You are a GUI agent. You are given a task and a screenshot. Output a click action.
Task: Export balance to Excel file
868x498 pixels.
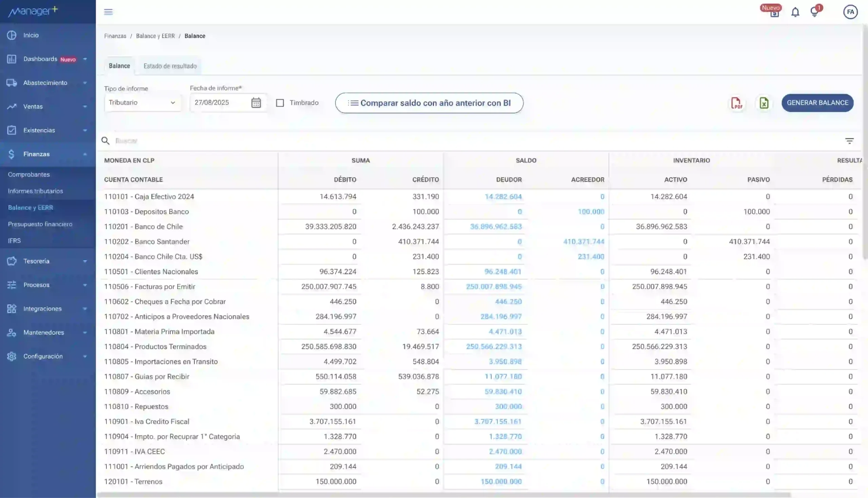click(x=764, y=103)
